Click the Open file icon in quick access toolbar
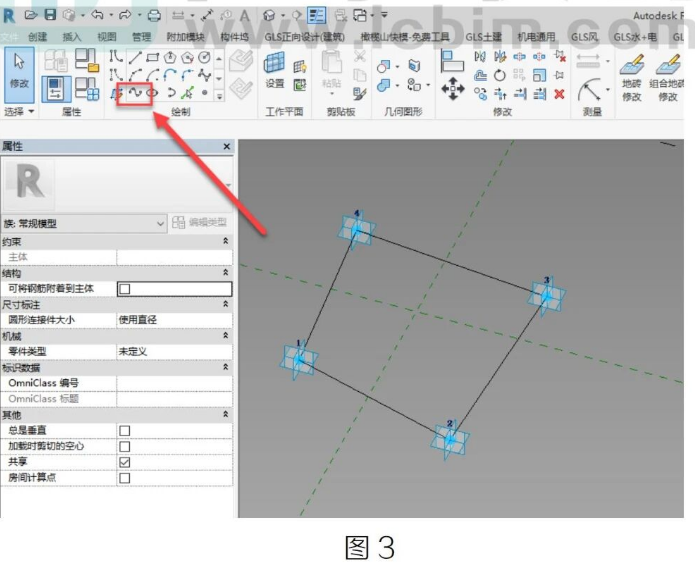Screen dimensions: 695x568 (31, 15)
